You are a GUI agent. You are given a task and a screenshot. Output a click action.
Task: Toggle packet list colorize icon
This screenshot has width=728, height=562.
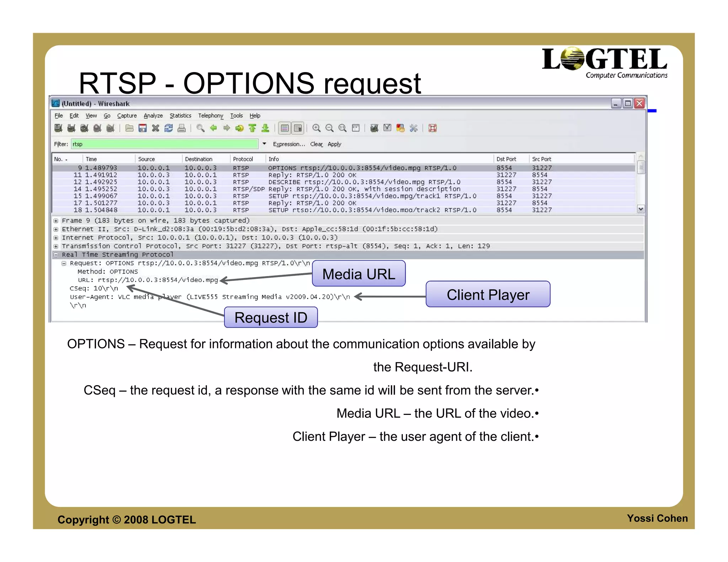click(285, 128)
